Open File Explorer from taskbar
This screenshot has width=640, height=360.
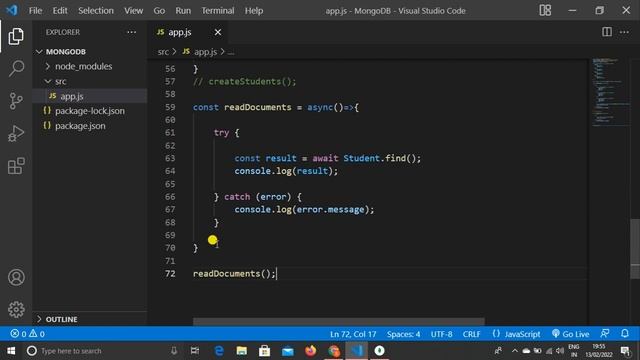[242, 351]
